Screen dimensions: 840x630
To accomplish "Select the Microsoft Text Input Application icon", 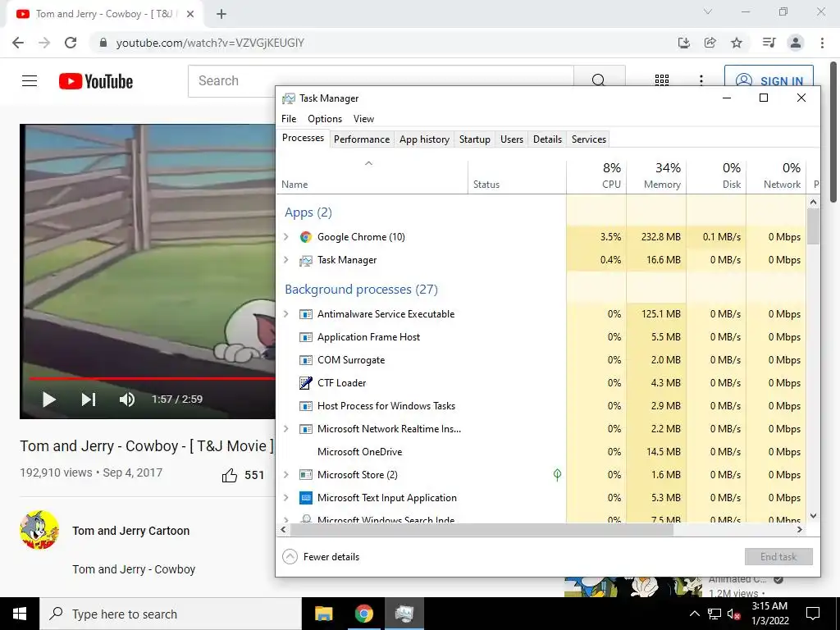I will click(305, 498).
